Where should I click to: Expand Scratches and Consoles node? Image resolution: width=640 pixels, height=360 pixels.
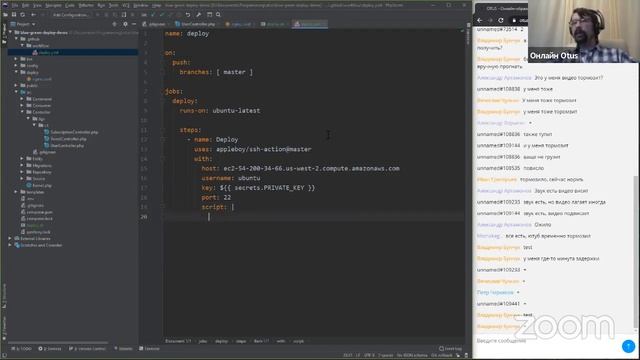click(x=11, y=245)
